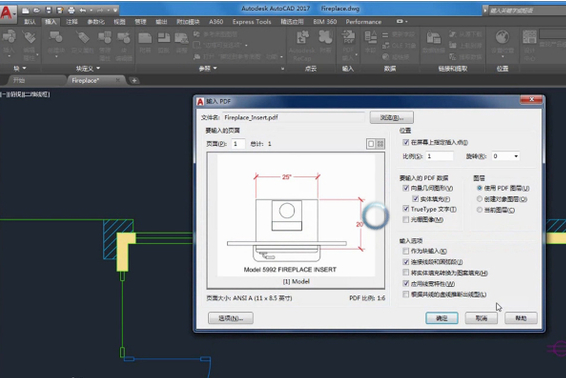The image size is (566, 378).
Task: Click the New file icon in quick access toolbar
Action: 26,10
